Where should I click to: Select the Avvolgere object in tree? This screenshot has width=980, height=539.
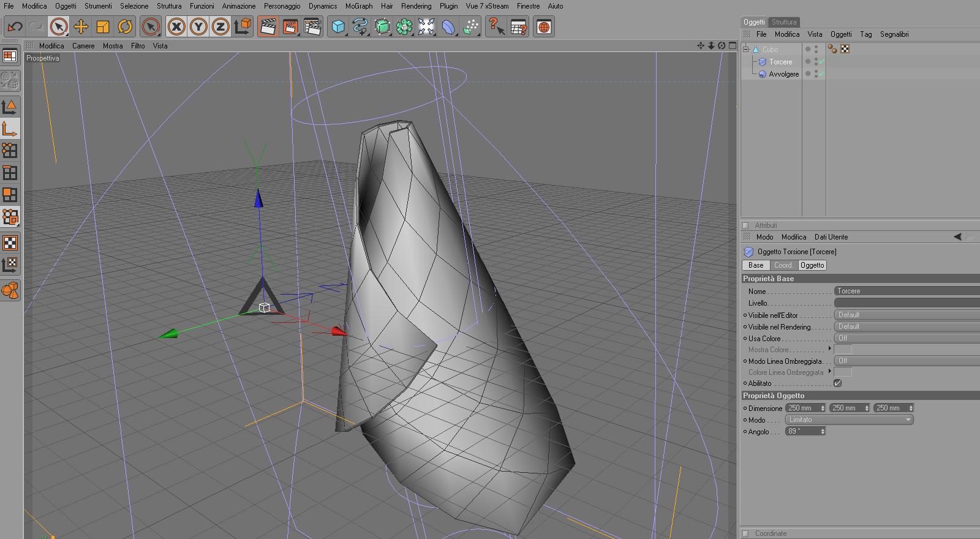pyautogui.click(x=783, y=74)
